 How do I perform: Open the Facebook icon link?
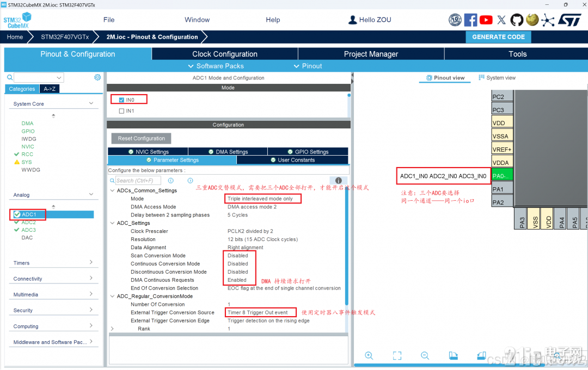pos(470,20)
